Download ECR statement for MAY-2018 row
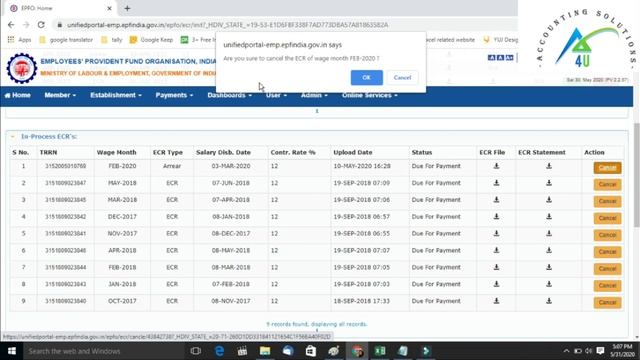This screenshot has height=360, width=640. pos(549,183)
